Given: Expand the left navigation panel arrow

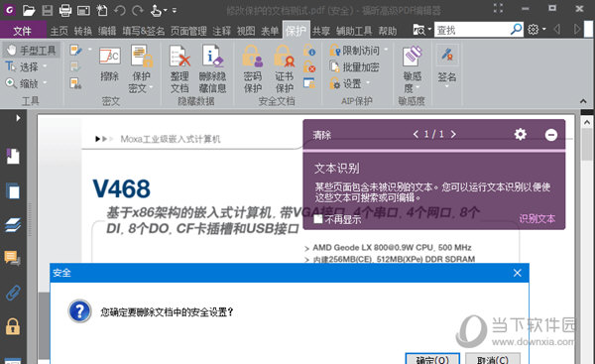Looking at the screenshot, I should tap(18, 118).
